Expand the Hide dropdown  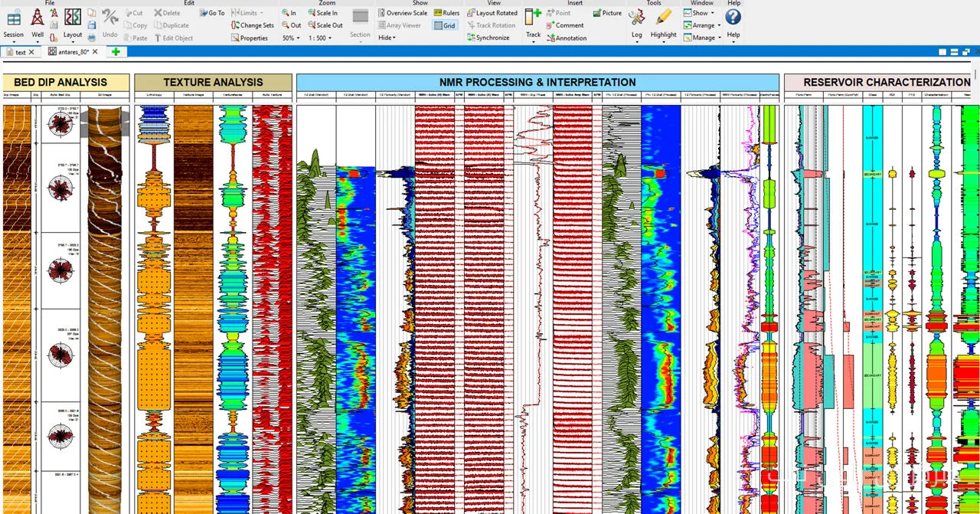(x=387, y=38)
